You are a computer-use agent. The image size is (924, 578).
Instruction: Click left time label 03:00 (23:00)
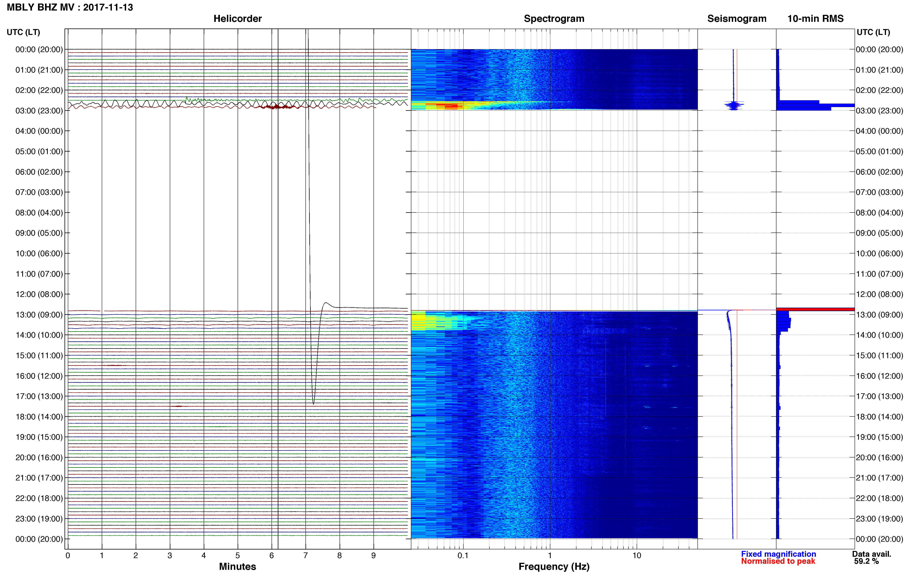(x=39, y=111)
